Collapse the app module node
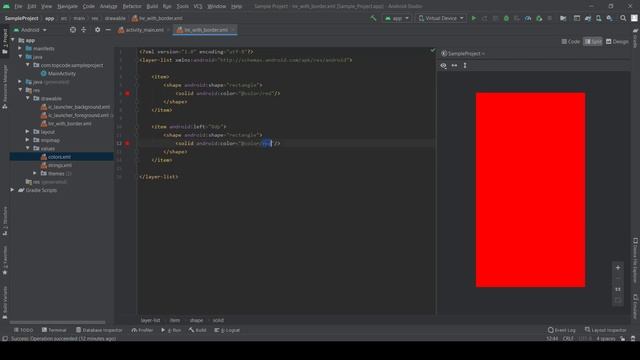Viewport: 640px width, 360px height. (13, 40)
